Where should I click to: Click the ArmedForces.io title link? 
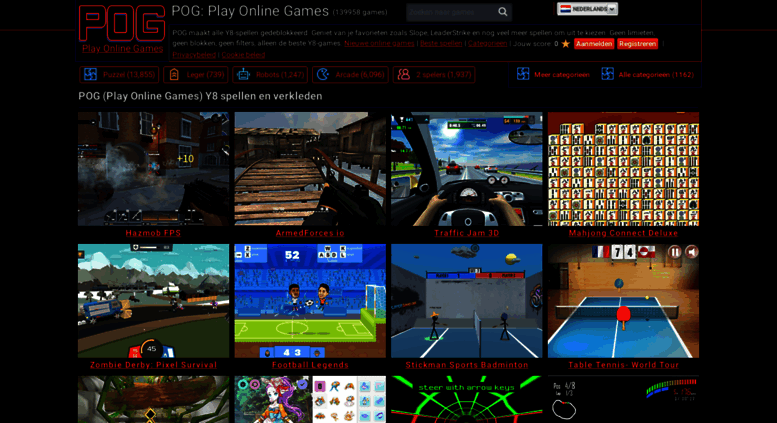pyautogui.click(x=310, y=233)
